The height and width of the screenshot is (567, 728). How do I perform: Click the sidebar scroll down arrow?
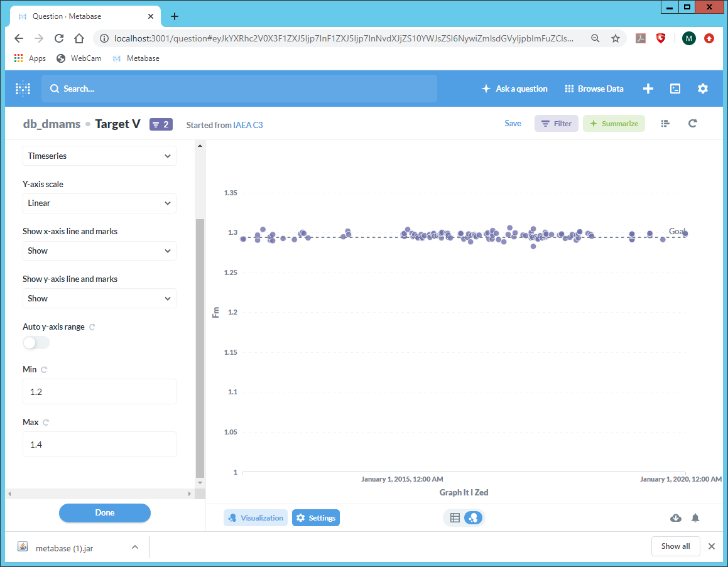[200, 483]
